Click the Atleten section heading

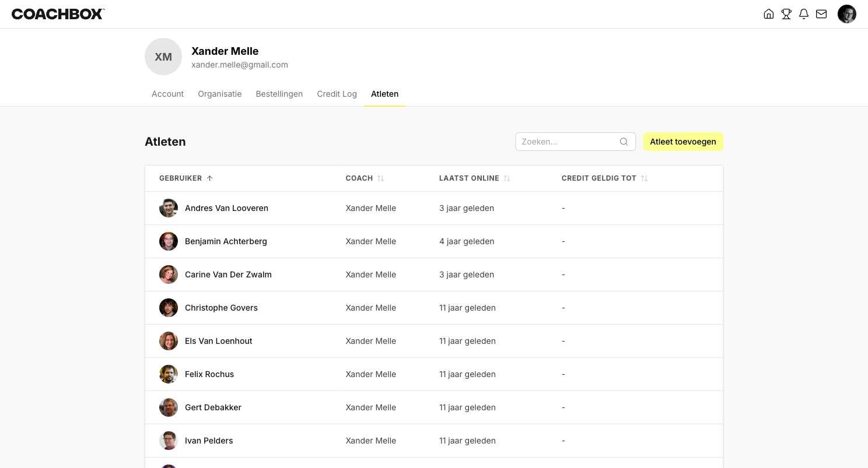pos(165,142)
